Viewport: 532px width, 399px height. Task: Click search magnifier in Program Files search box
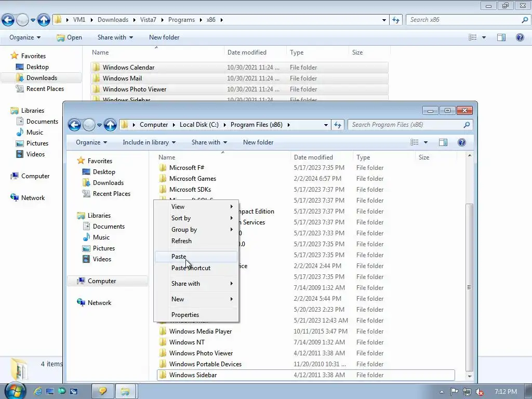pos(467,125)
